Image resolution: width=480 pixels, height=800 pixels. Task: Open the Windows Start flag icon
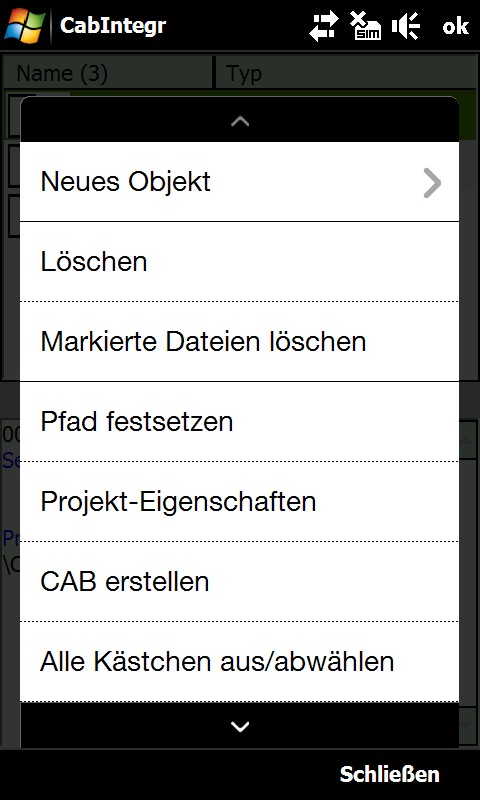(24, 24)
